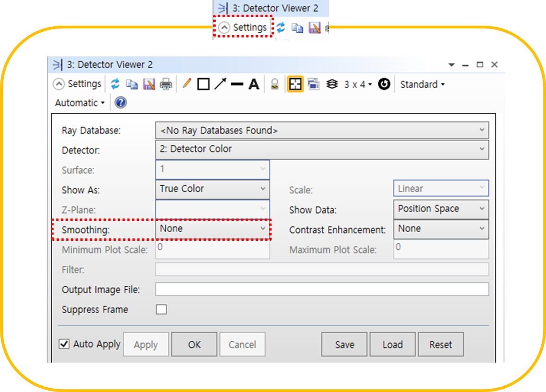The height and width of the screenshot is (392, 546).
Task: Open the window options dropdown arrow
Action: (451, 65)
